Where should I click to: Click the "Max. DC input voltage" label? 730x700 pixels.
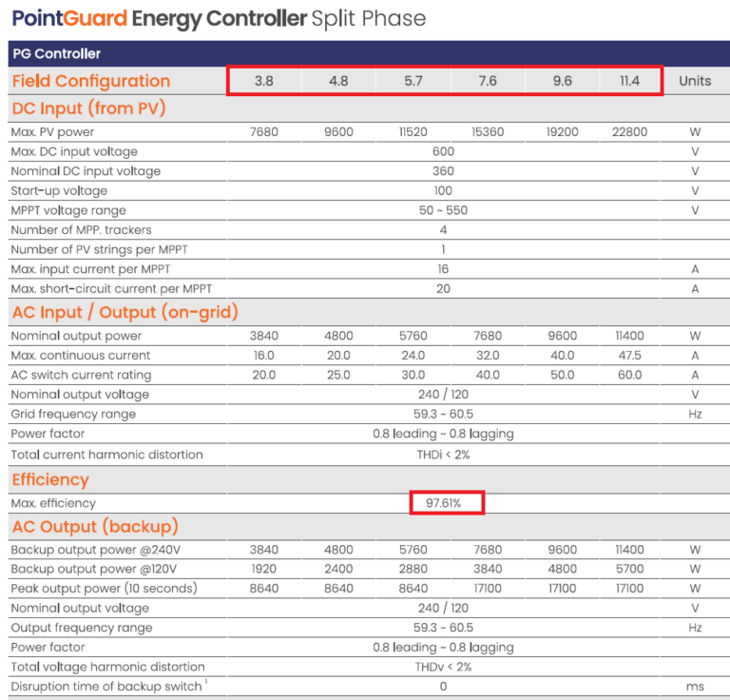pyautogui.click(x=74, y=152)
